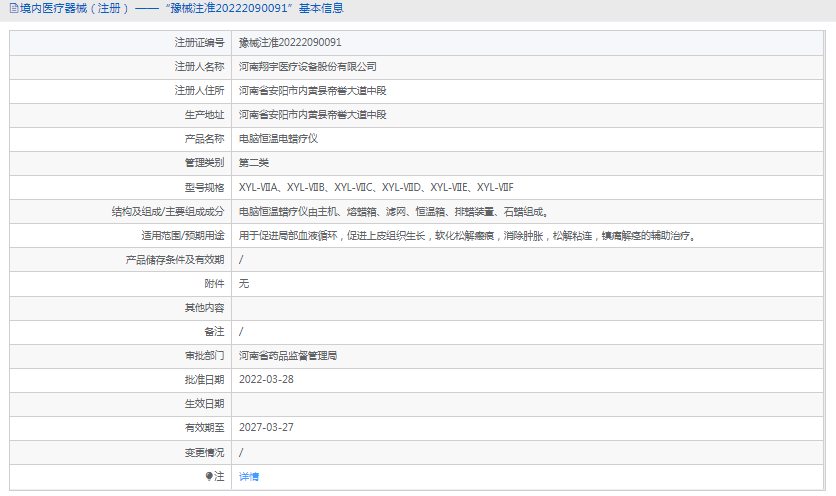Click approval date 2022-03-28
This screenshot has width=836, height=496.
coord(266,380)
